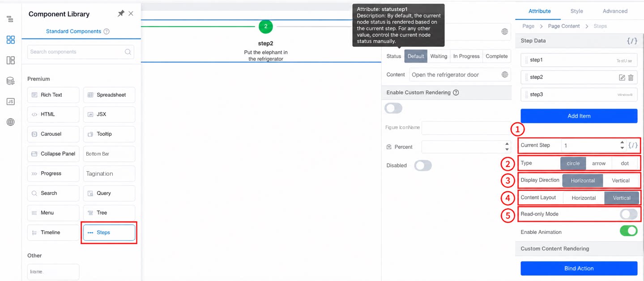Set Display Direction to Vertical
The width and height of the screenshot is (644, 281).
click(620, 181)
